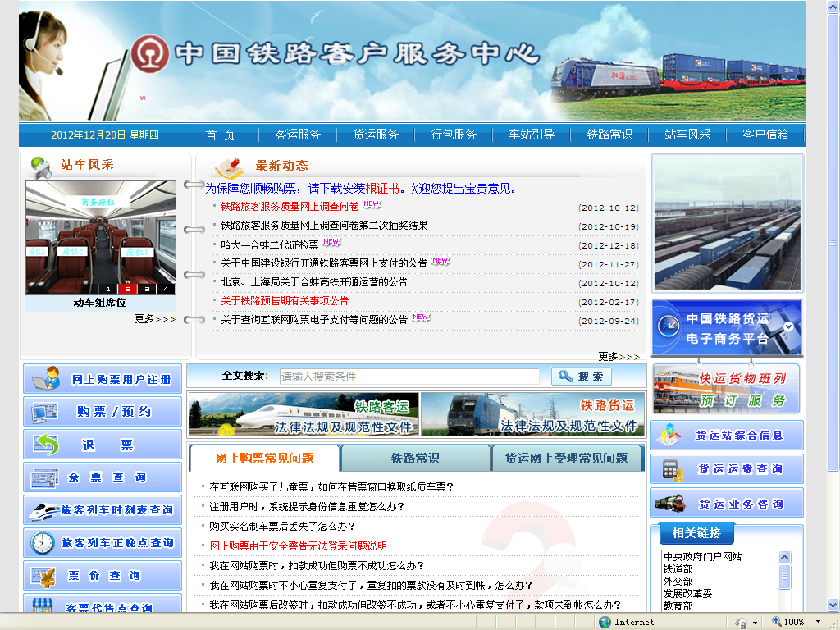This screenshot has height=630, width=840.
Task: Click the magnifier icon in the search button
Action: (565, 376)
